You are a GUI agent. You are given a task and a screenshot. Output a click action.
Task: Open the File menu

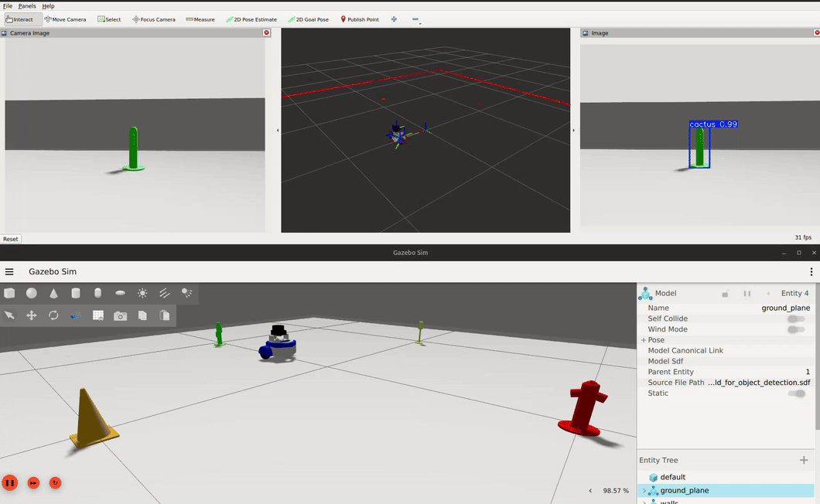pos(7,5)
